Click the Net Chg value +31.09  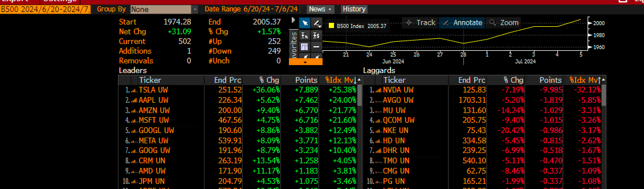click(x=179, y=32)
